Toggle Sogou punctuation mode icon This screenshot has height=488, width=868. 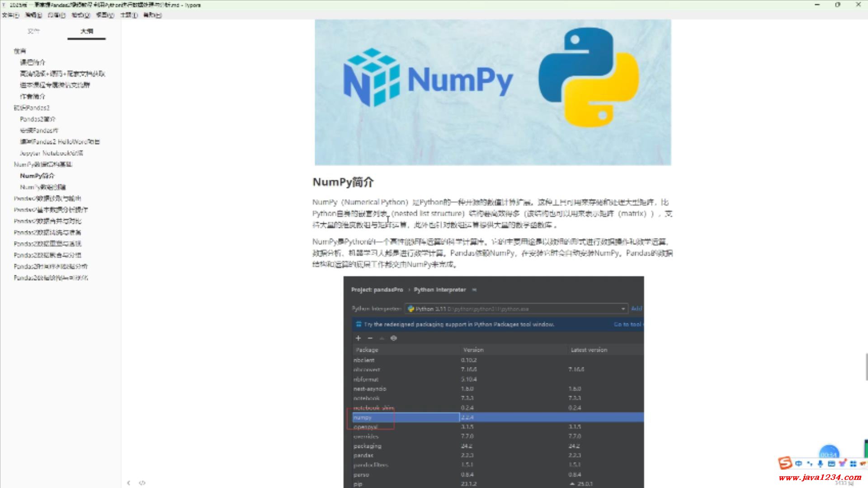pos(810,464)
